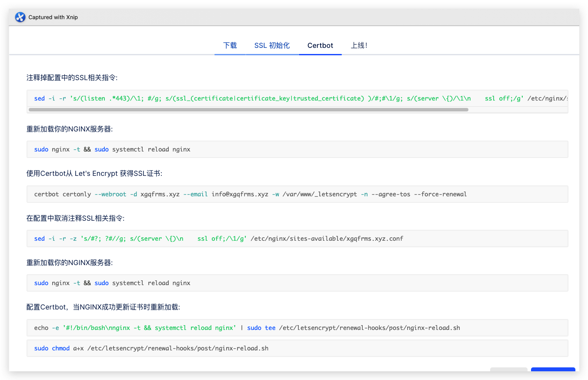The width and height of the screenshot is (588, 380).
Task: Click the heading 在配置中取消注释SSL相关指令
Action: 76,218
